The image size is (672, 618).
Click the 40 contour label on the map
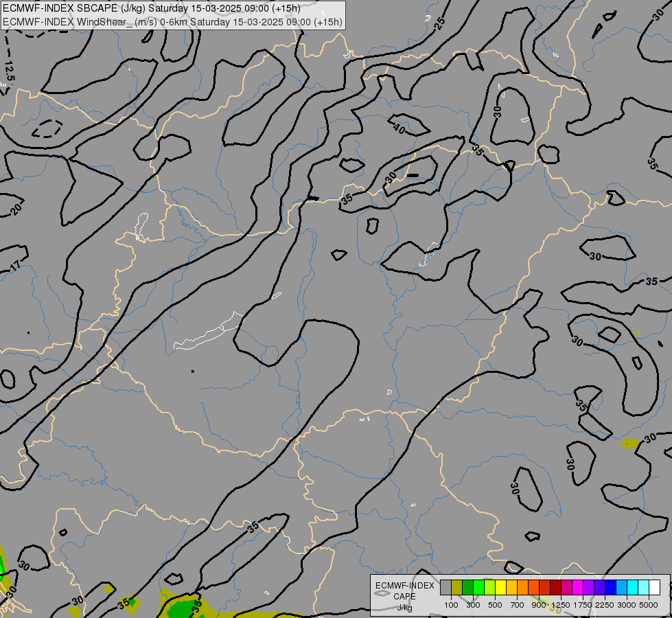click(x=399, y=128)
